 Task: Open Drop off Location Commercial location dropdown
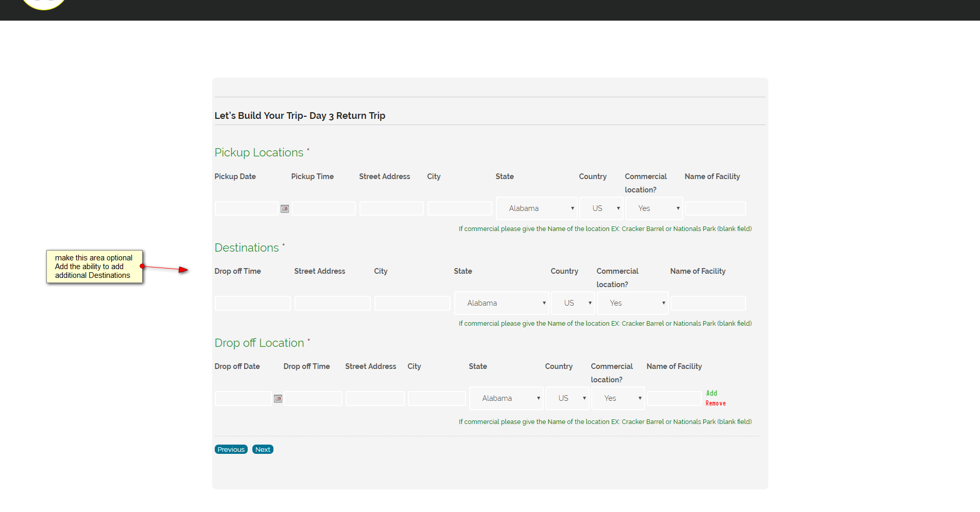click(x=618, y=398)
